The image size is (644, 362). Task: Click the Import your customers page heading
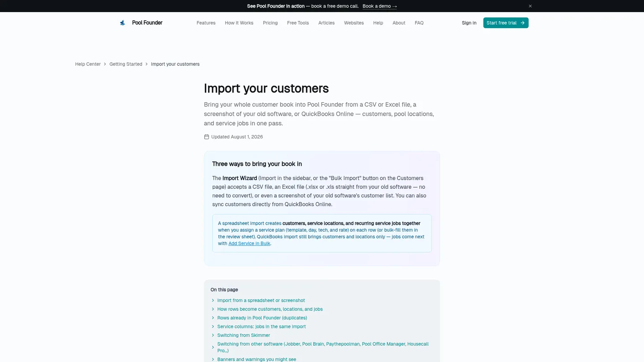pos(266,88)
